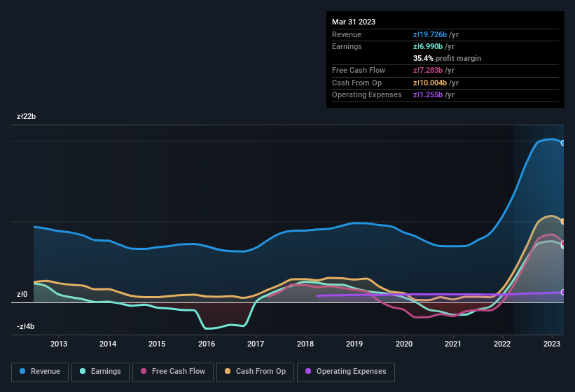Click the Mar 31 2023 tooltip date header

pyautogui.click(x=354, y=22)
